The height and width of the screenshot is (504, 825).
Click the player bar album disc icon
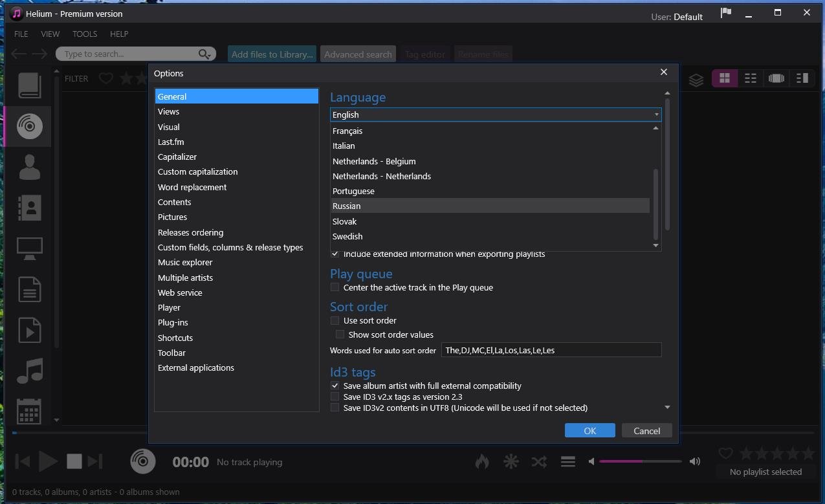point(144,461)
